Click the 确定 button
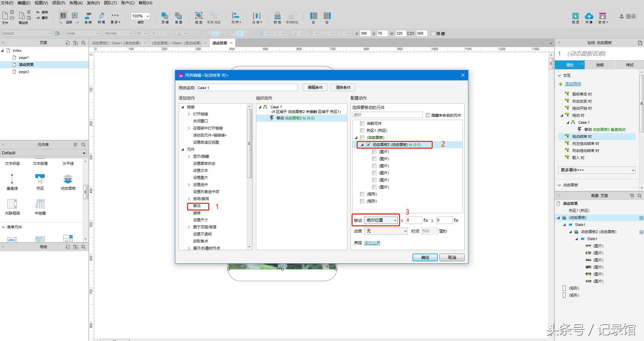The height and width of the screenshot is (341, 644). click(425, 257)
